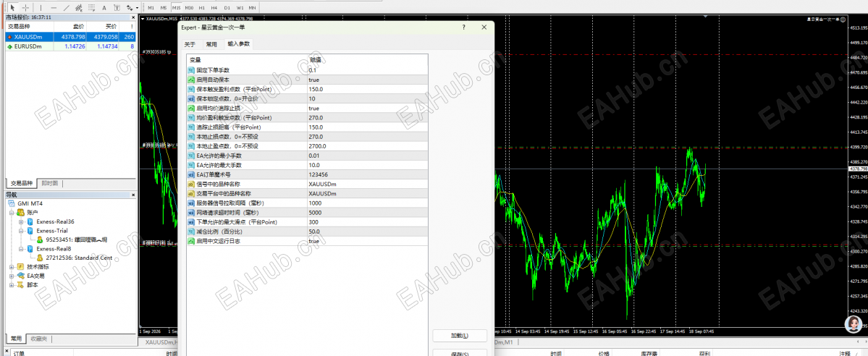
Task: Select EURUSDm row in Market Watch
Action: point(70,46)
